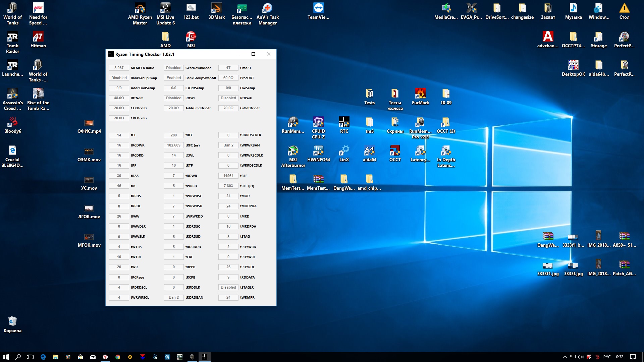This screenshot has width=644, height=362.
Task: Select the MSI Afterburner shortcut
Action: 293,151
